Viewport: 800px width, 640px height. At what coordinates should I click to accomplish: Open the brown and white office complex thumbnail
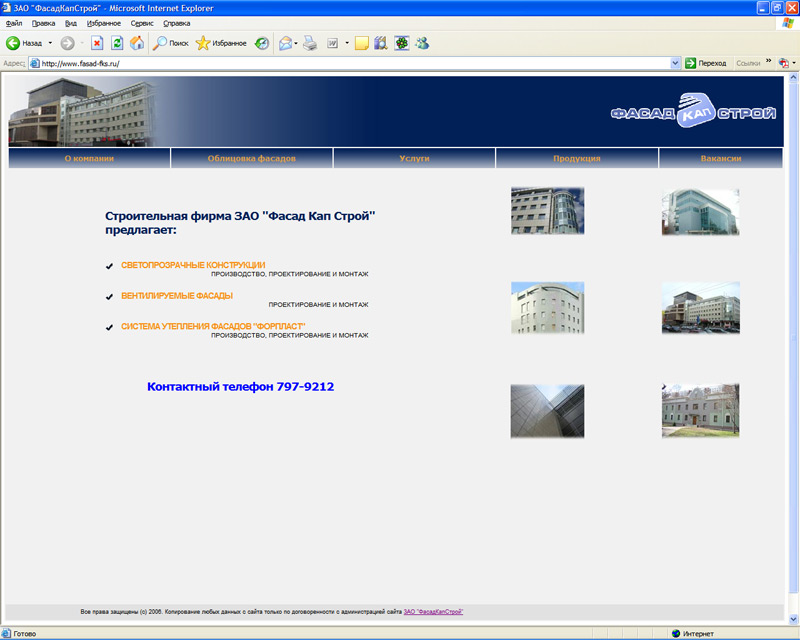[701, 308]
